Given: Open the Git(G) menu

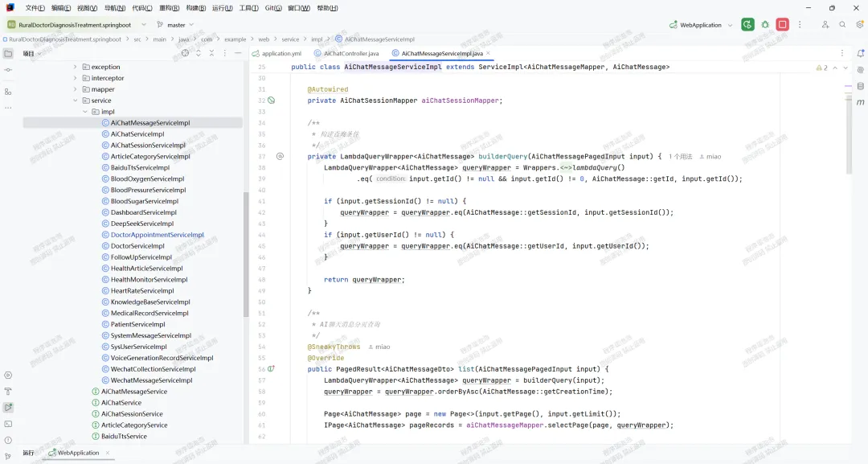Looking at the screenshot, I should 273,8.
